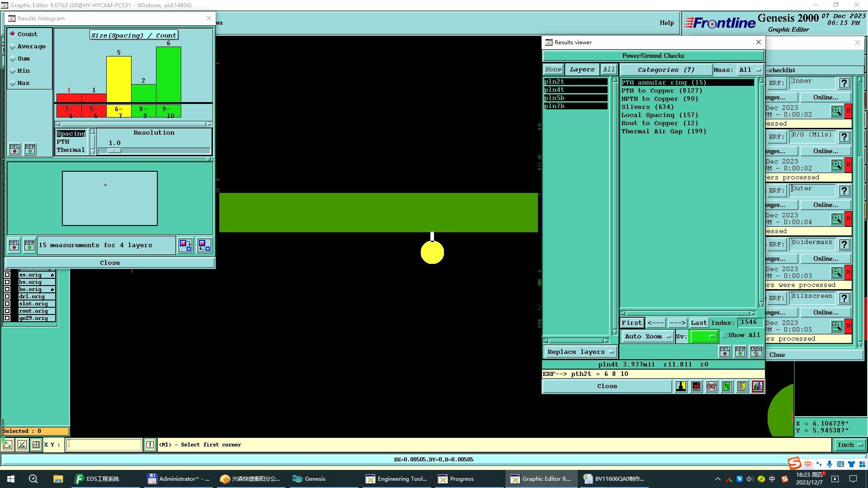
Task: Close the Results histogram with Close button
Action: pos(110,263)
